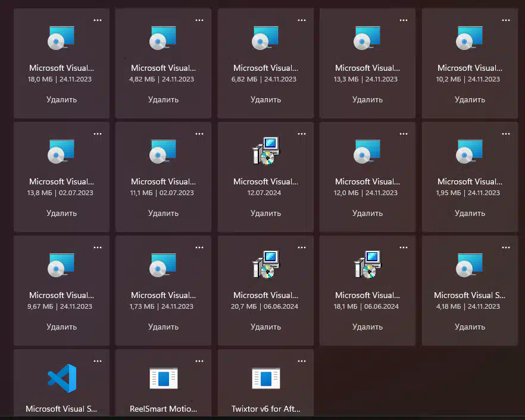Uninstall the 18,1 МБ app via Удалить
This screenshot has height=420, width=525.
(x=368, y=327)
